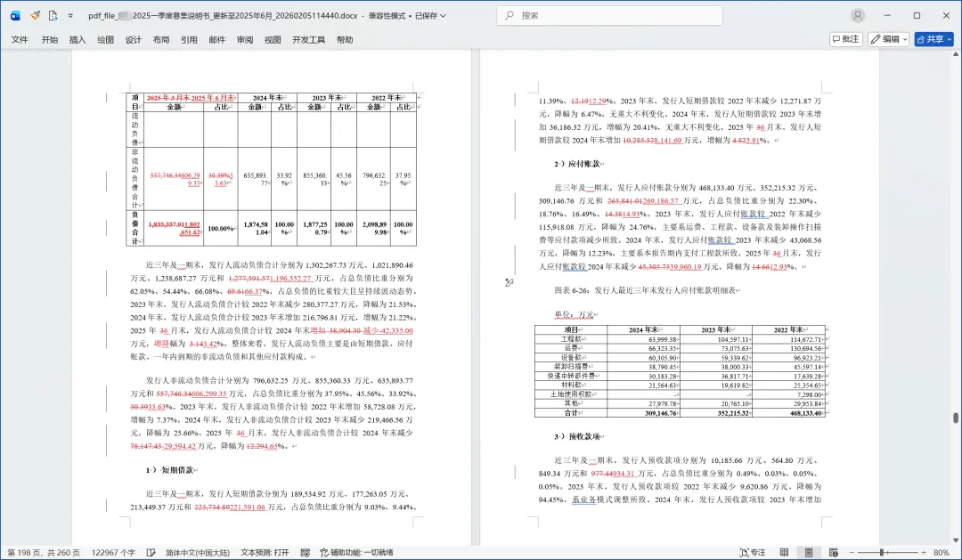This screenshot has height=560, width=962.
Task: Click the page number status 第 198 页，共 260 页
Action: [x=44, y=553]
